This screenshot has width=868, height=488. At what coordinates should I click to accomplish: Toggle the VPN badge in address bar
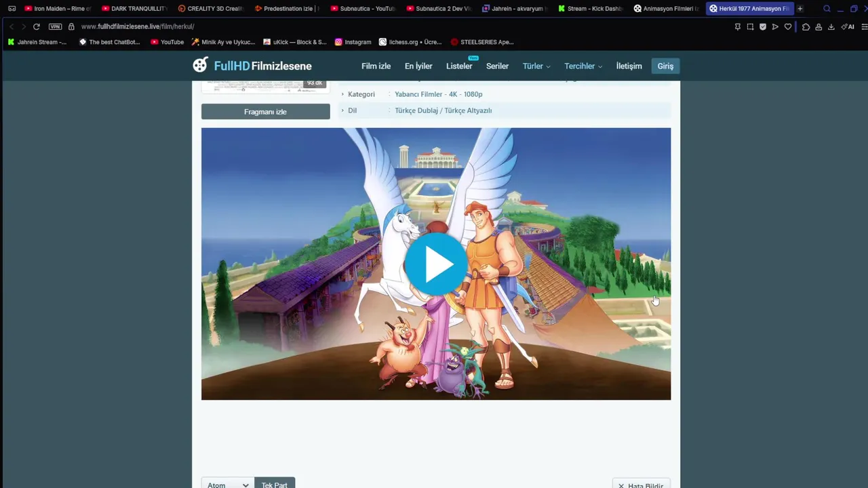[x=56, y=26]
